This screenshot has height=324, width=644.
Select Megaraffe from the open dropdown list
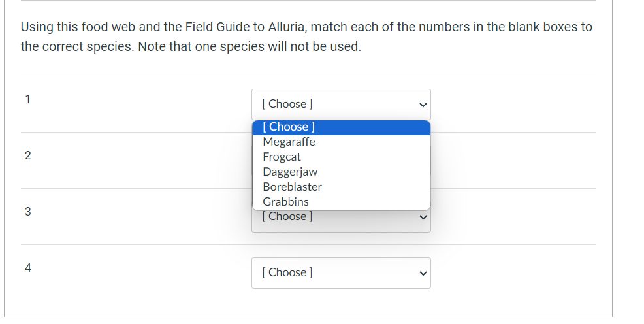(x=289, y=142)
